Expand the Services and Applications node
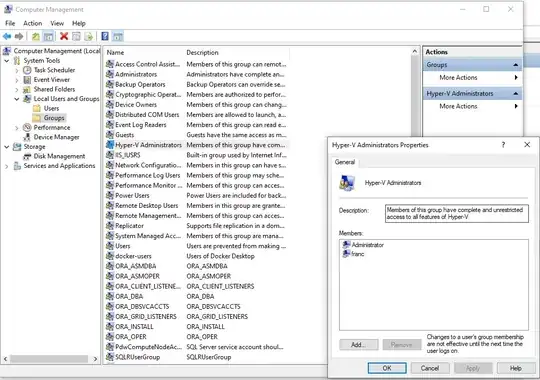Viewport: 540px width, 380px height. coord(7,166)
